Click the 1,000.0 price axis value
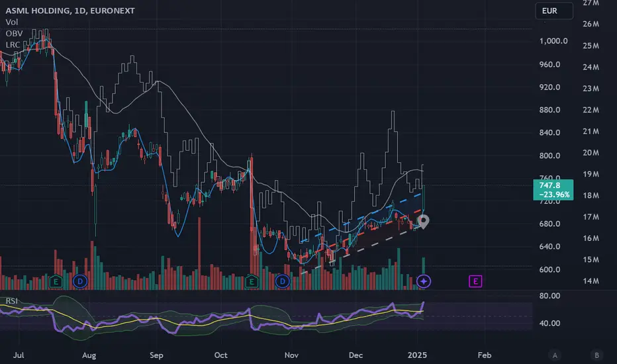617x364 pixels. [x=553, y=41]
